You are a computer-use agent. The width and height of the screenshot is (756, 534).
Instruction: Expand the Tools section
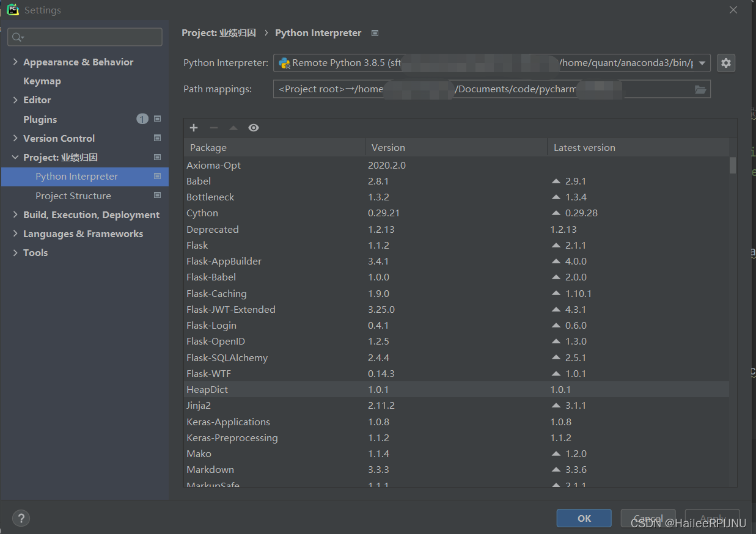click(15, 252)
